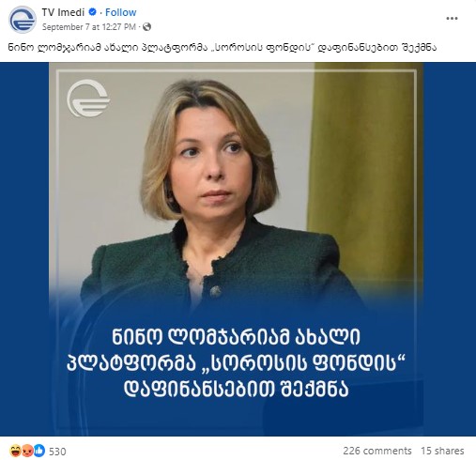Click the blue thumbs-up Like reaction icon
Screen dimensions: 476x460
[x=39, y=451]
